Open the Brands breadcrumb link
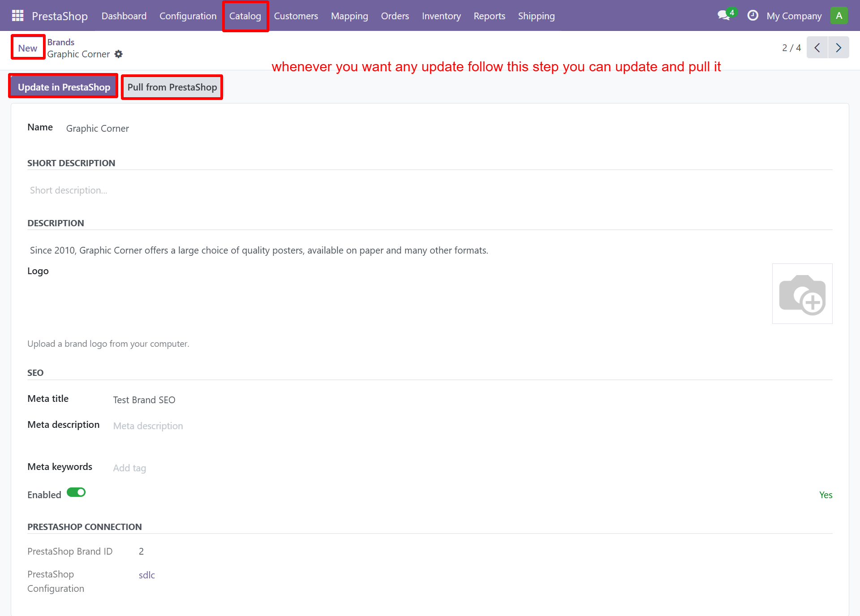Screen dimensions: 860x616 coord(61,42)
